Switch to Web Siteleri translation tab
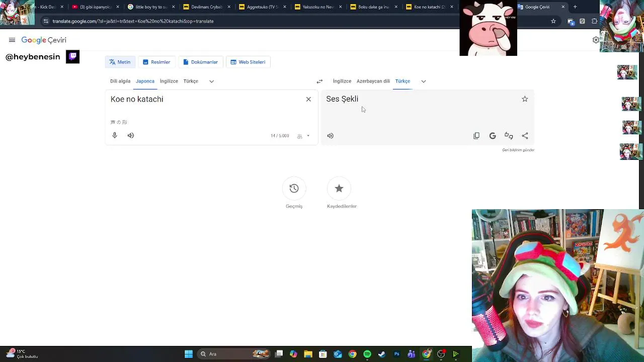Screen dimensions: 644x362 pos(248,62)
